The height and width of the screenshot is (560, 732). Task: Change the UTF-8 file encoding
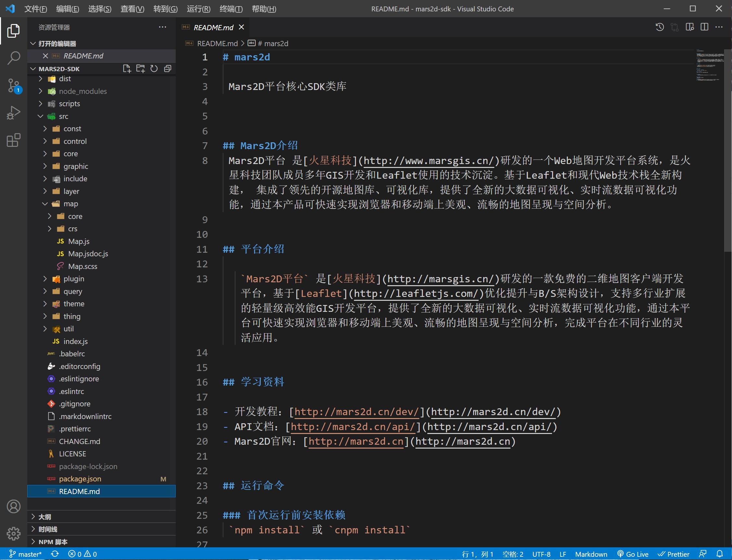[541, 554]
